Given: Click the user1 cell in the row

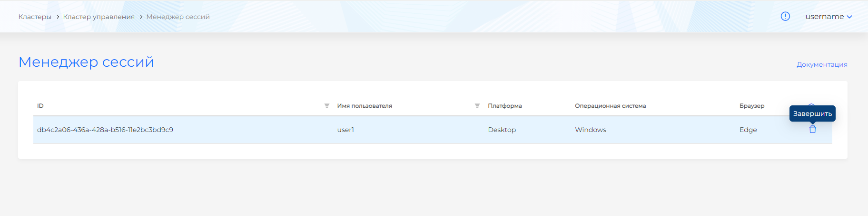Looking at the screenshot, I should click(x=345, y=130).
